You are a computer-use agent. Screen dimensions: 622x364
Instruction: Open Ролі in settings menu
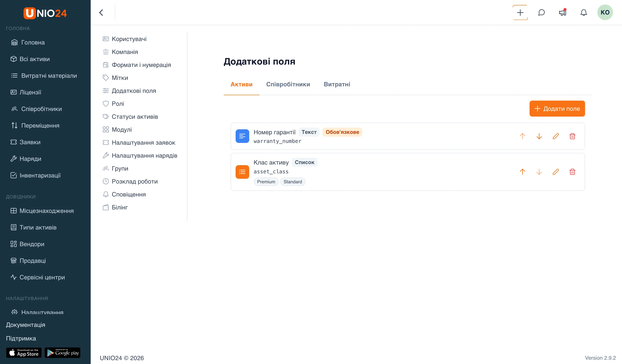click(x=118, y=104)
